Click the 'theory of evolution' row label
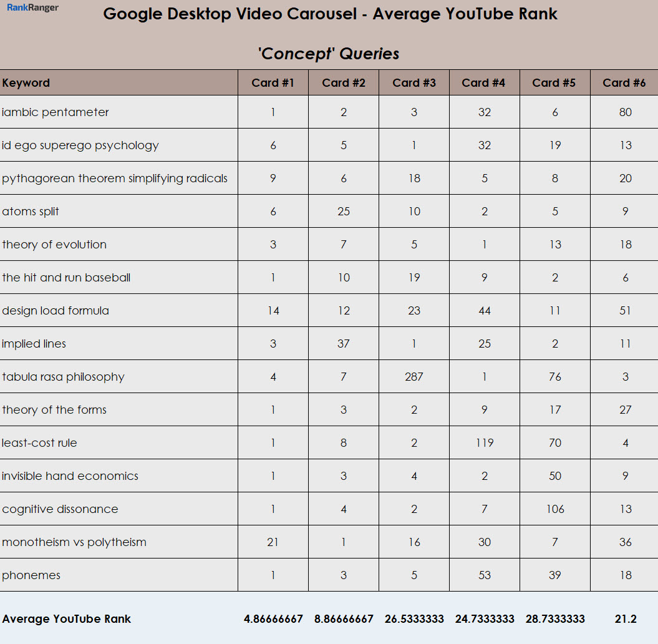Image resolution: width=658 pixels, height=644 pixels. pos(54,245)
